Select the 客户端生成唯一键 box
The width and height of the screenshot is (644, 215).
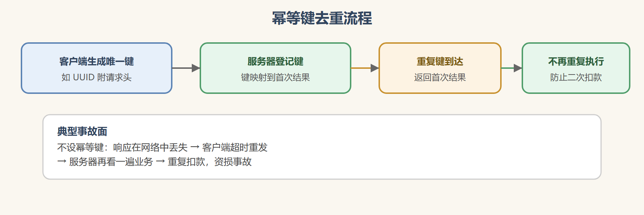point(97,68)
